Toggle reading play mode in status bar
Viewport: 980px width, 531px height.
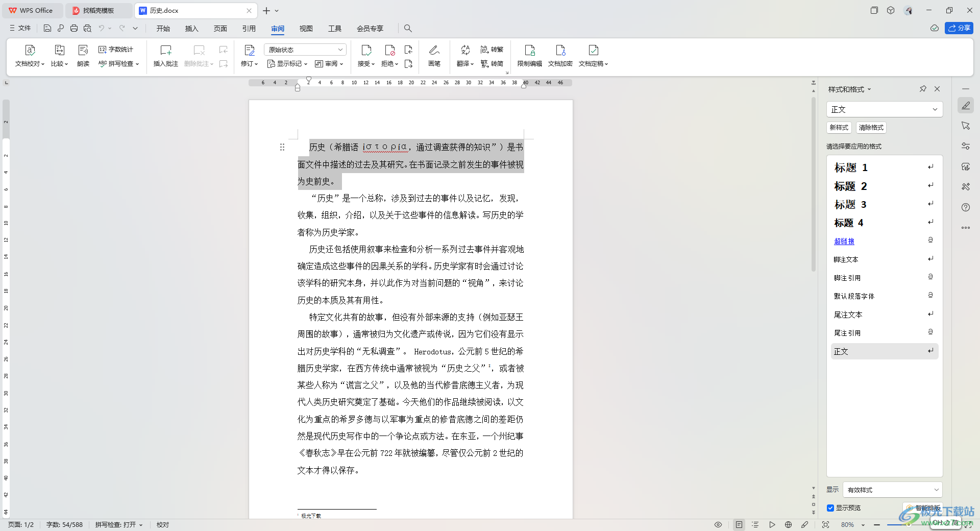(772, 524)
